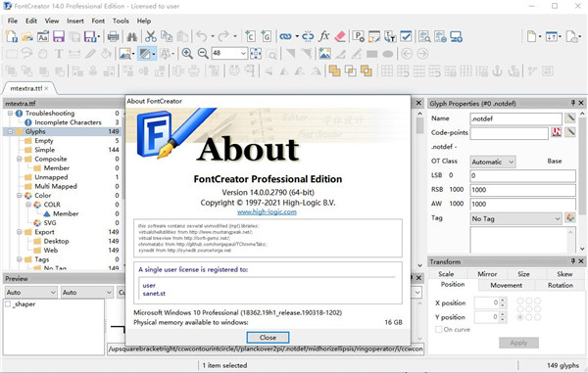Click the monitor test font icon
This screenshot has width=588, height=373.
(457, 36)
